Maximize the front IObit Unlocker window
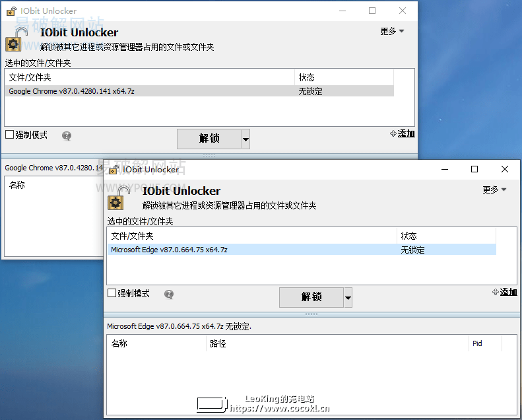 coord(474,169)
